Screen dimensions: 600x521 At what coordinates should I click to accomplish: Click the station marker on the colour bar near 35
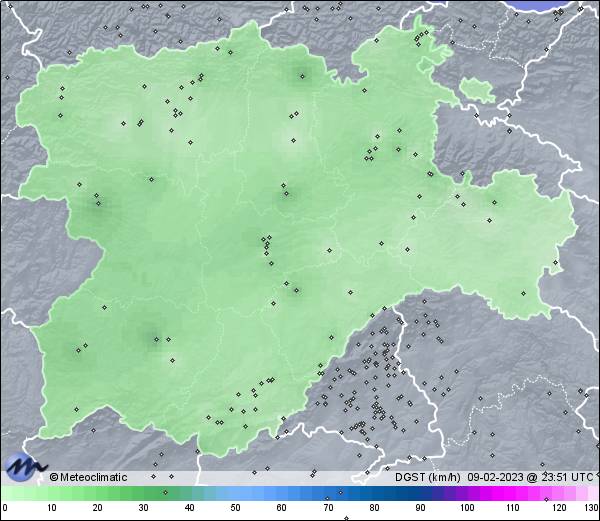165,492
